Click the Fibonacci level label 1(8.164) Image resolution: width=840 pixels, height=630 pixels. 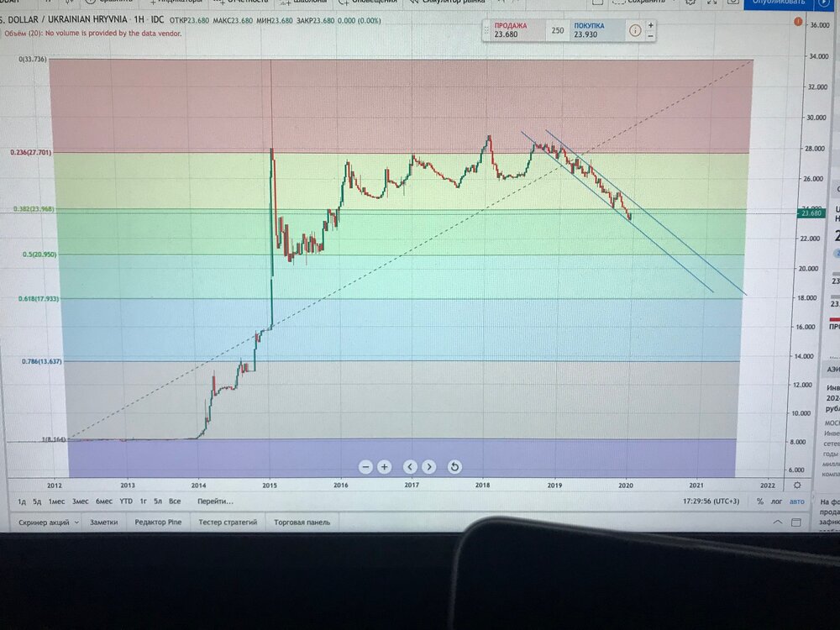click(54, 439)
